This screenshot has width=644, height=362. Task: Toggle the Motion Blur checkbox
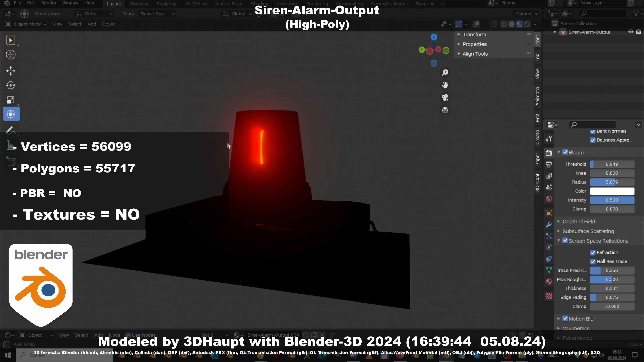coord(565,319)
